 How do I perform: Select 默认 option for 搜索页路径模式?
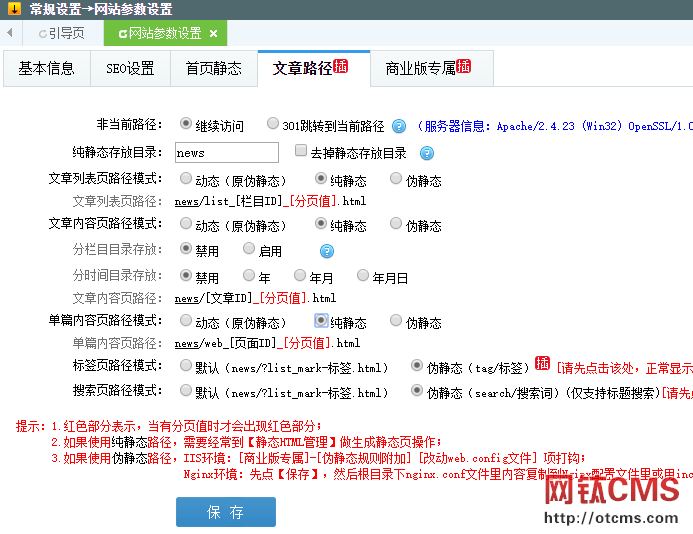(x=186, y=390)
